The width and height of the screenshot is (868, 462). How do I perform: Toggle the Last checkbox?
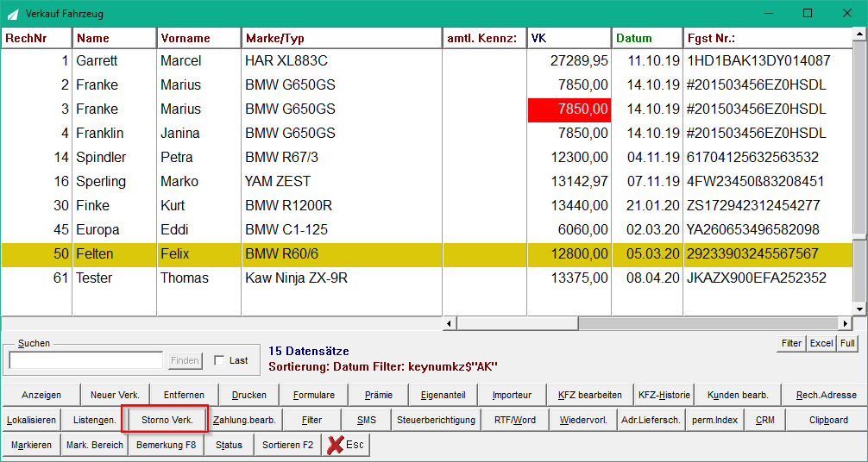click(220, 360)
